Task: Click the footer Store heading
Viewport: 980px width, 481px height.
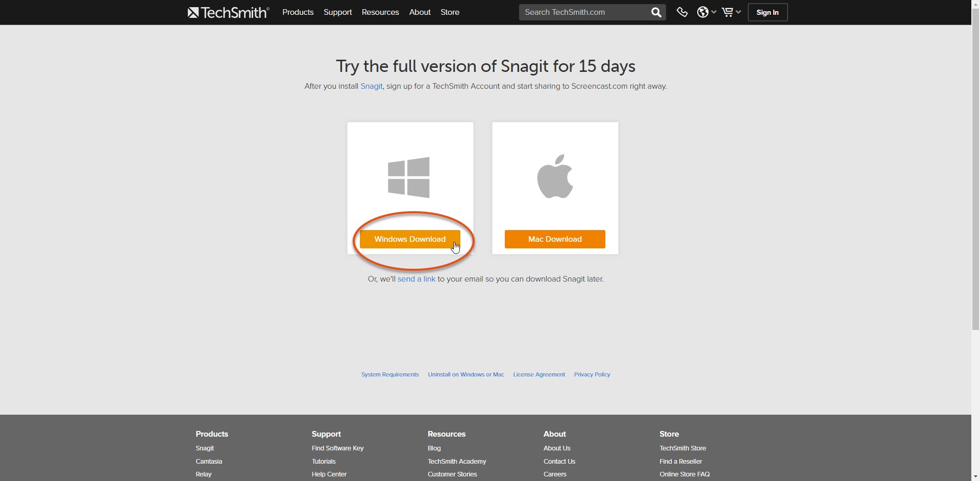Action: point(669,434)
